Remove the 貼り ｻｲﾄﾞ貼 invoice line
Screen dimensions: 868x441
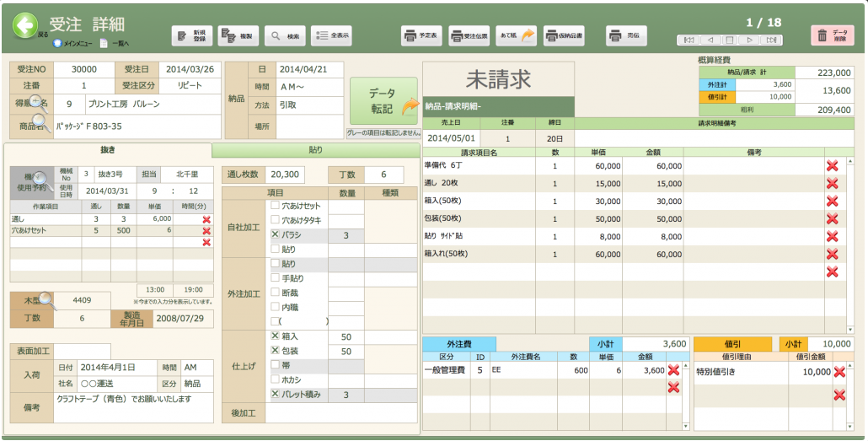coord(832,237)
